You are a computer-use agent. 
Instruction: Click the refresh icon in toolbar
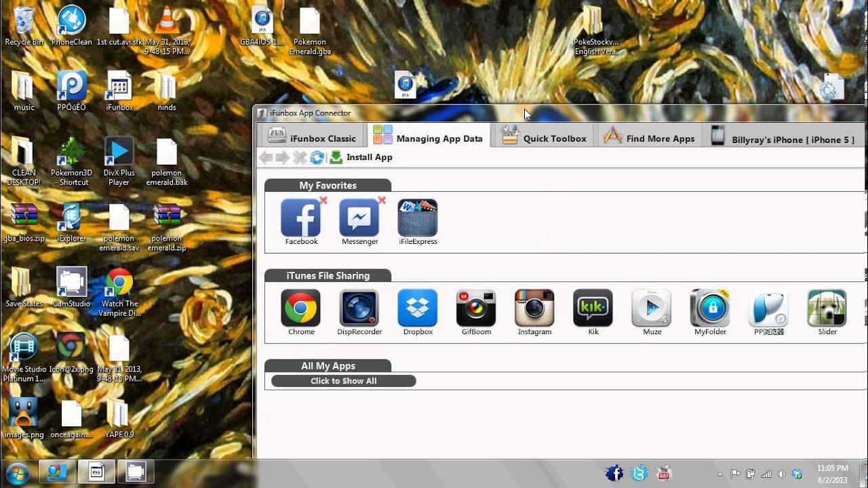pos(317,157)
